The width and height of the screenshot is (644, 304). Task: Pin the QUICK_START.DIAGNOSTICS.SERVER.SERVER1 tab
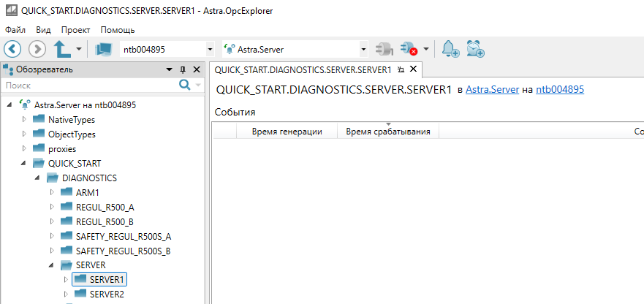[x=401, y=70]
